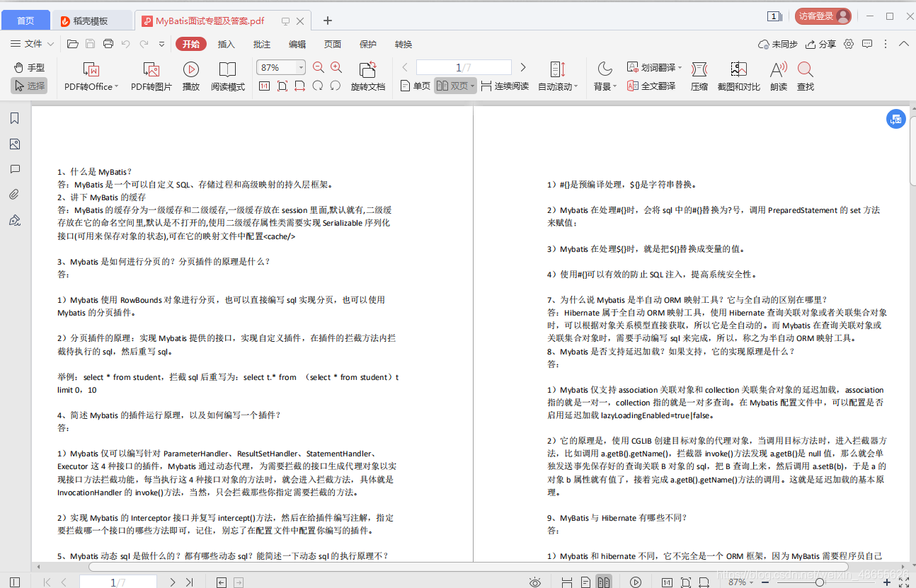Screen dimensions: 916x588
Task: Click 未同步 sync status
Action: [778, 44]
